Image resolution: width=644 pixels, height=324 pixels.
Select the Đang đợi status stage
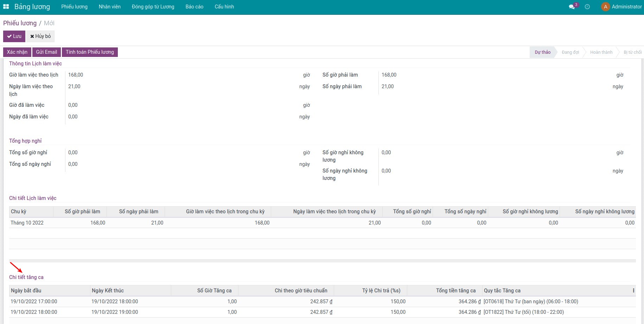[570, 52]
